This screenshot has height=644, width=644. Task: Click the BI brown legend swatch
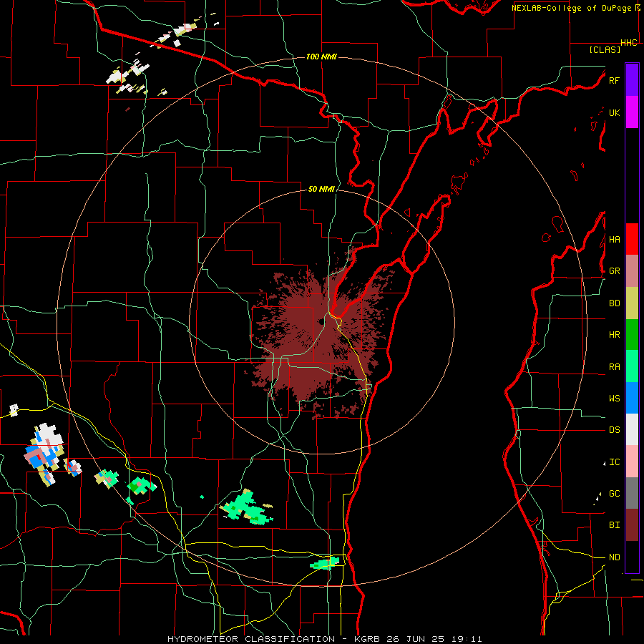point(632,525)
